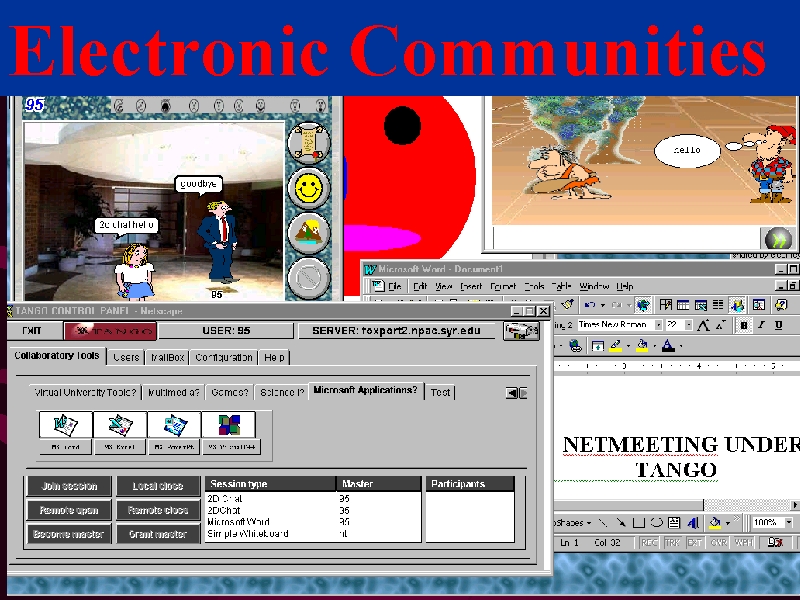The height and width of the screenshot is (600, 800).
Task: Click the Undo arrow in Word
Action: [590, 305]
